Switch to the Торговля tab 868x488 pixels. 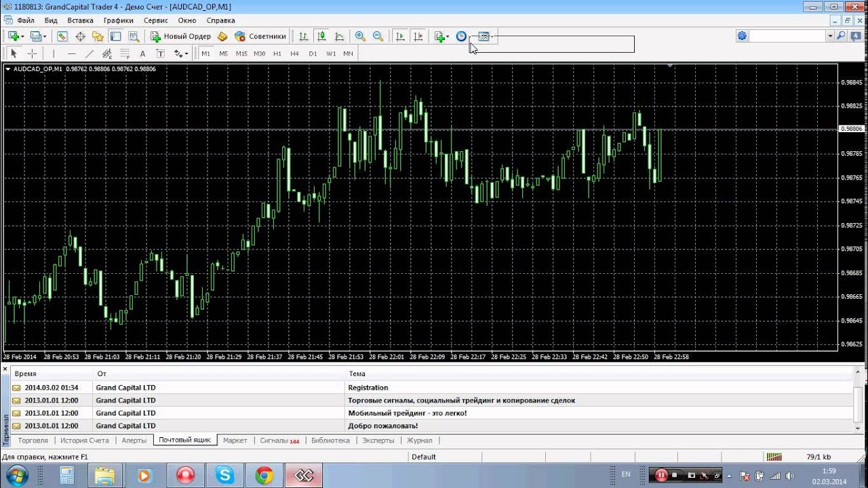(x=33, y=441)
